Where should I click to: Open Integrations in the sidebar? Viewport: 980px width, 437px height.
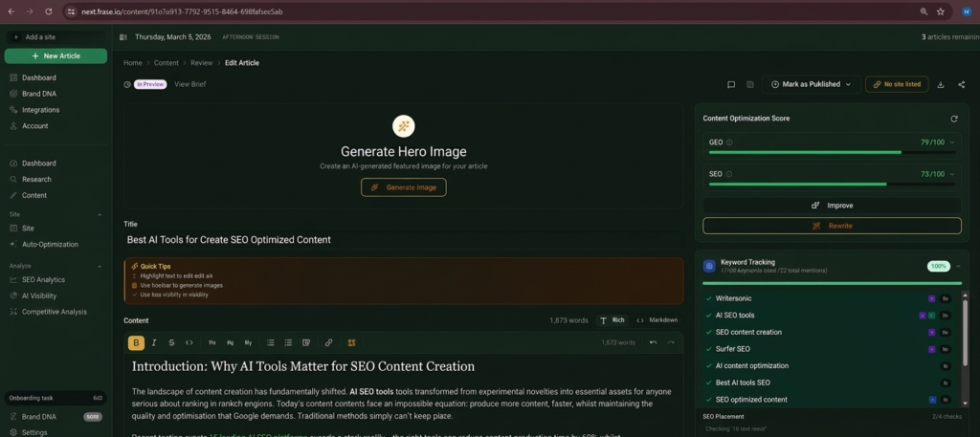click(40, 110)
